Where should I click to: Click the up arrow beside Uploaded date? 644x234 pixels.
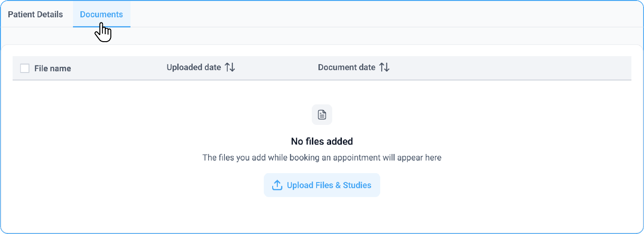pos(227,67)
